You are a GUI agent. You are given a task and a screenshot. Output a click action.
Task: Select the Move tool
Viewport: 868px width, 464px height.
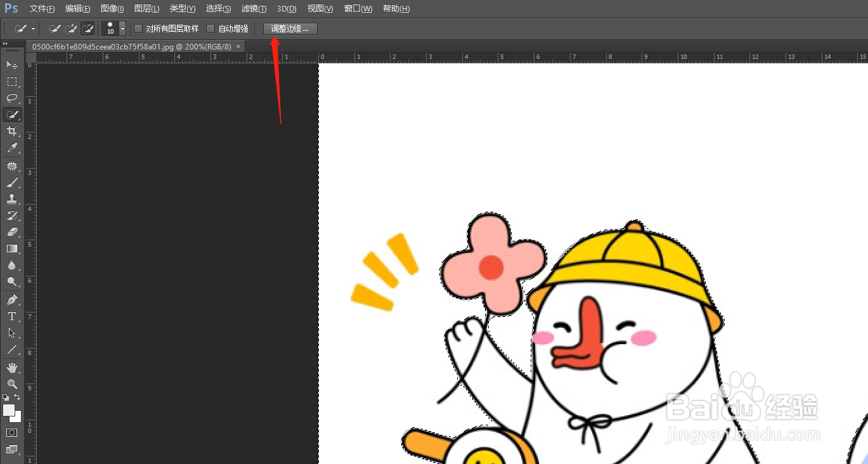pyautogui.click(x=12, y=65)
